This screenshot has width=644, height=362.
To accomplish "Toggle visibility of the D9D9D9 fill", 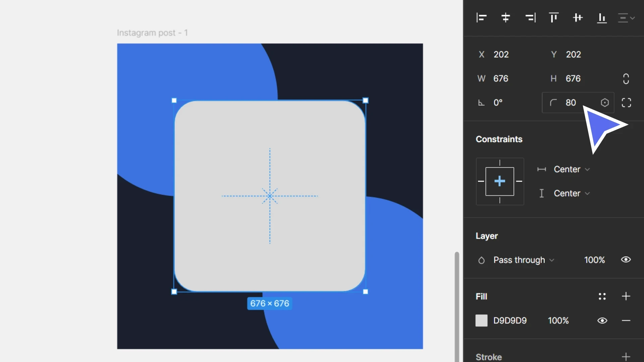I will tap(602, 320).
